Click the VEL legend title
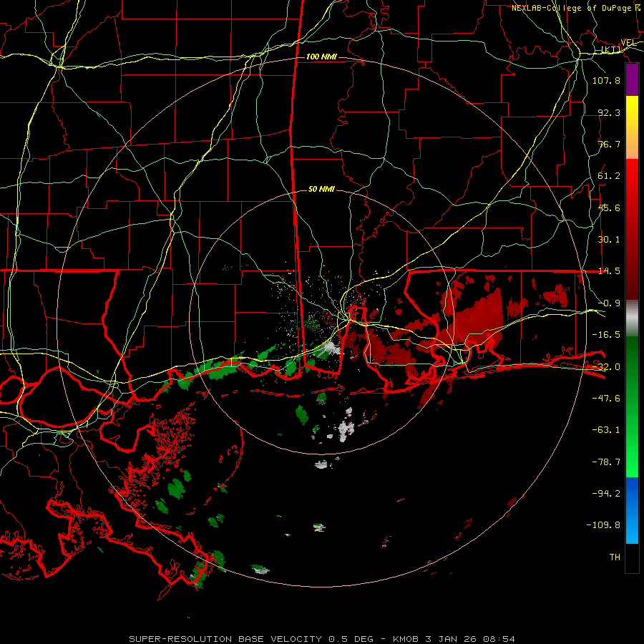644x644 pixels. [x=628, y=42]
